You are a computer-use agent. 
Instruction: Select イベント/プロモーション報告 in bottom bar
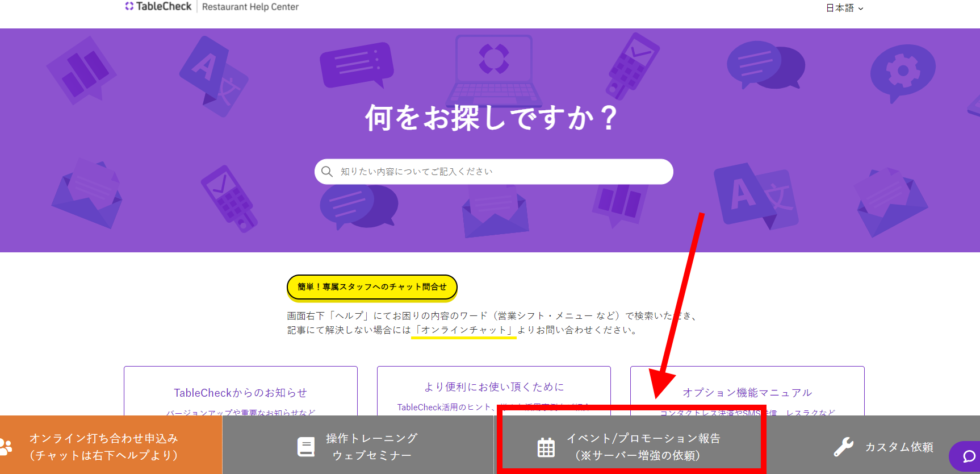pos(643,447)
